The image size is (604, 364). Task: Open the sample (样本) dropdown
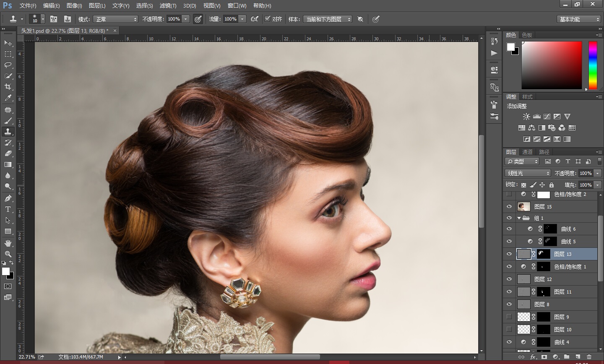click(x=328, y=19)
